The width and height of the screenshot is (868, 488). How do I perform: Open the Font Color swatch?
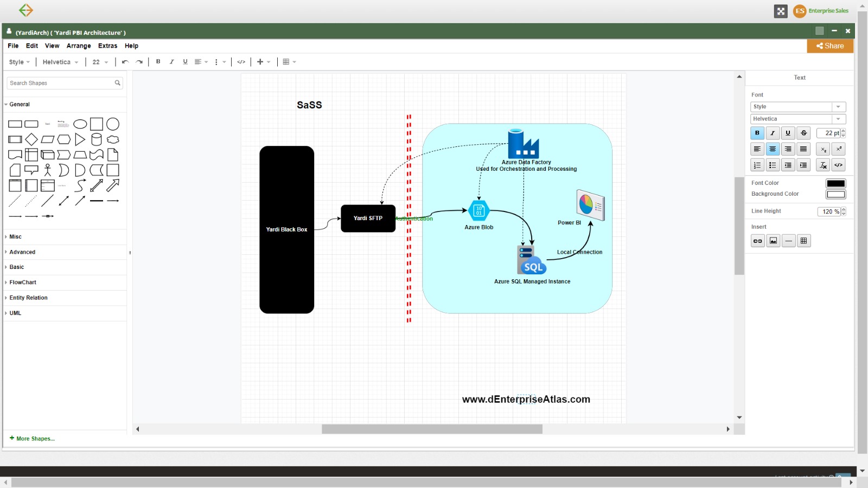(x=835, y=183)
